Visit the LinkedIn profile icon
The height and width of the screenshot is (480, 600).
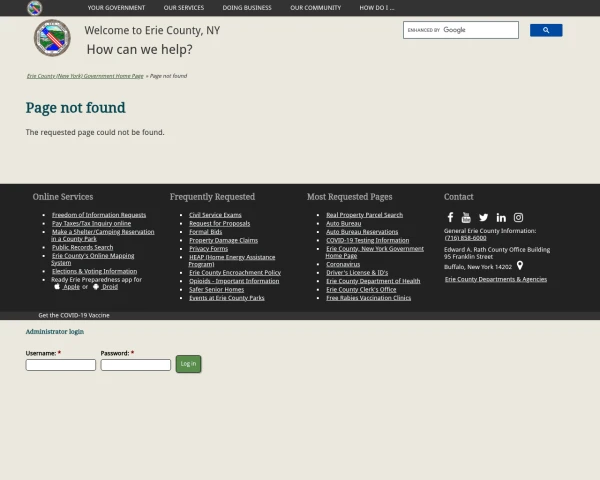[501, 218]
